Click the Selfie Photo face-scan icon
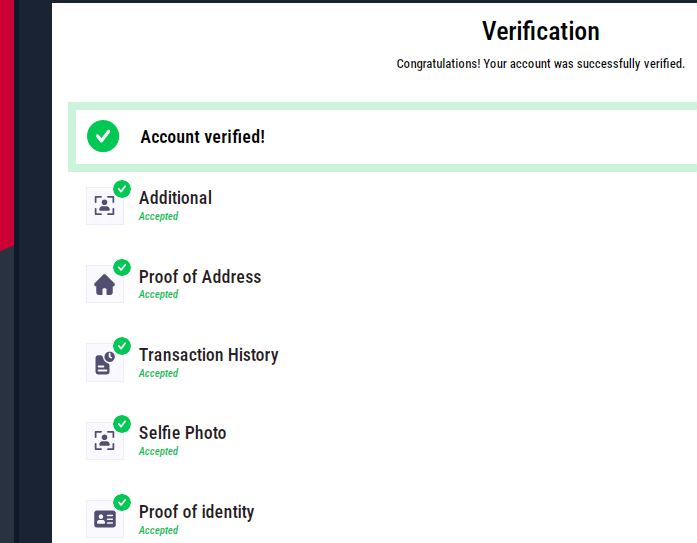Image resolution: width=697 pixels, height=543 pixels. click(x=104, y=440)
